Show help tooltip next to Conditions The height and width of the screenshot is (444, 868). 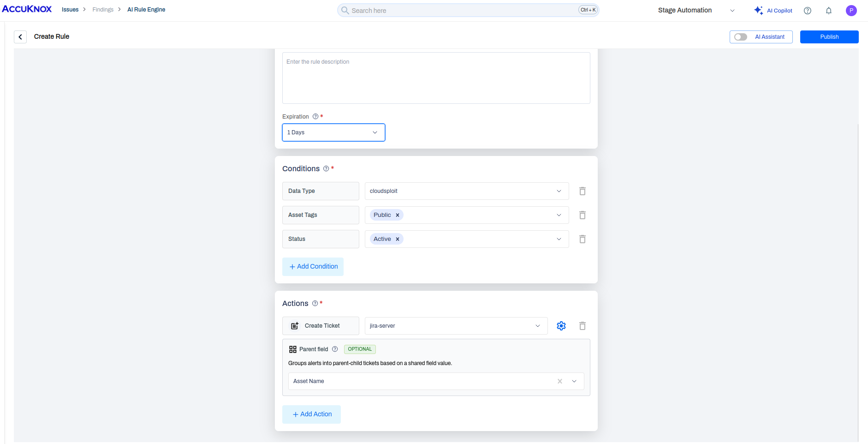(x=326, y=169)
